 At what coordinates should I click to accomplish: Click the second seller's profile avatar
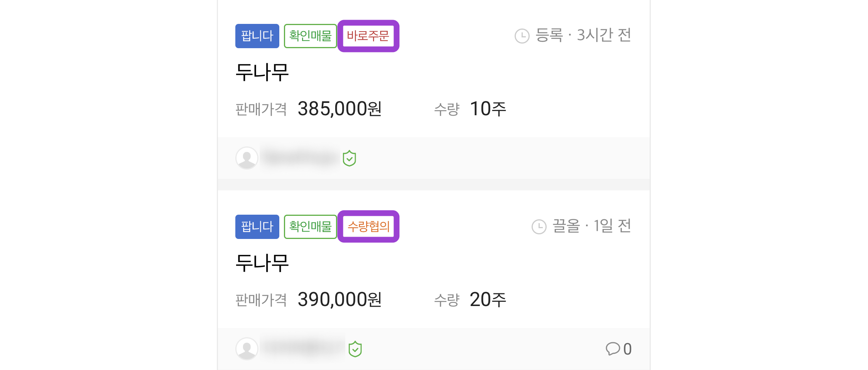pos(247,349)
